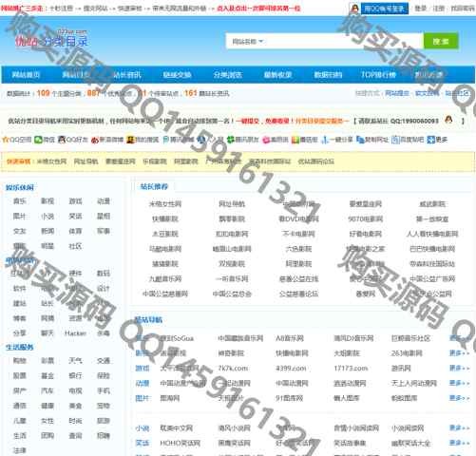Share to QQ好友 penguin icon
The image size is (476, 456).
pyautogui.click(x=62, y=140)
